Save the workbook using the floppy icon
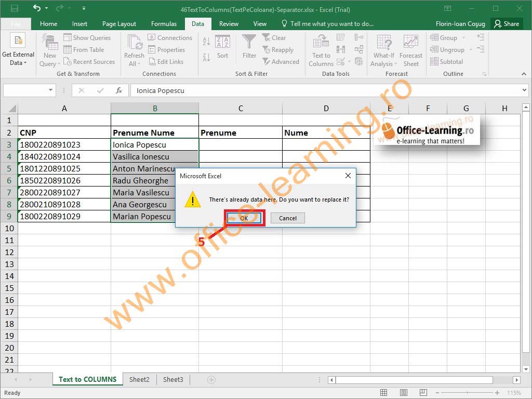The width and height of the screenshot is (532, 399). click(15, 8)
